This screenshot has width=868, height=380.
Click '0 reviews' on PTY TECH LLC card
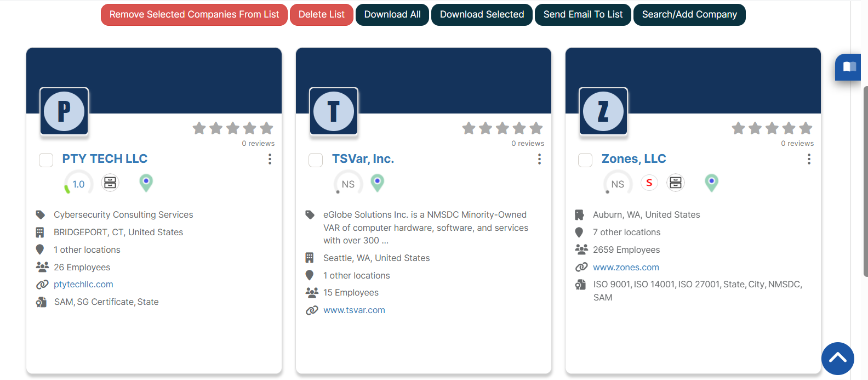click(x=258, y=144)
